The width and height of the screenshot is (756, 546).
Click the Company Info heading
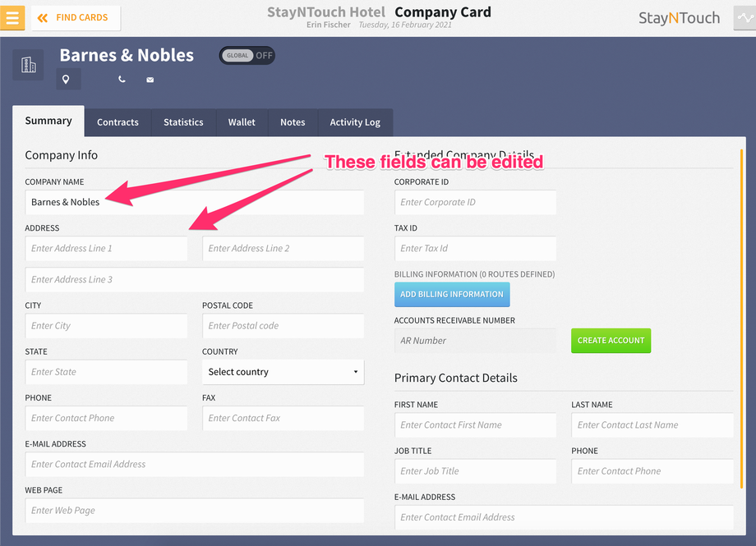tap(62, 155)
